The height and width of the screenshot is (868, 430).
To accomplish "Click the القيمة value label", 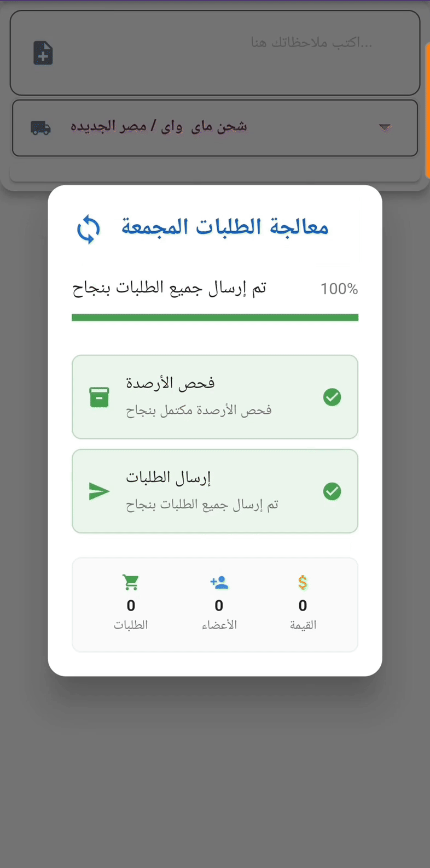I will coord(303,625).
